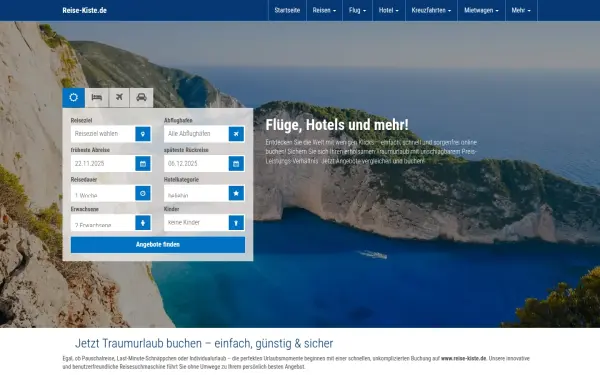Viewport: 600px width, 375px height.
Task: Click the Reisedauer clock icon
Action: coord(143,193)
